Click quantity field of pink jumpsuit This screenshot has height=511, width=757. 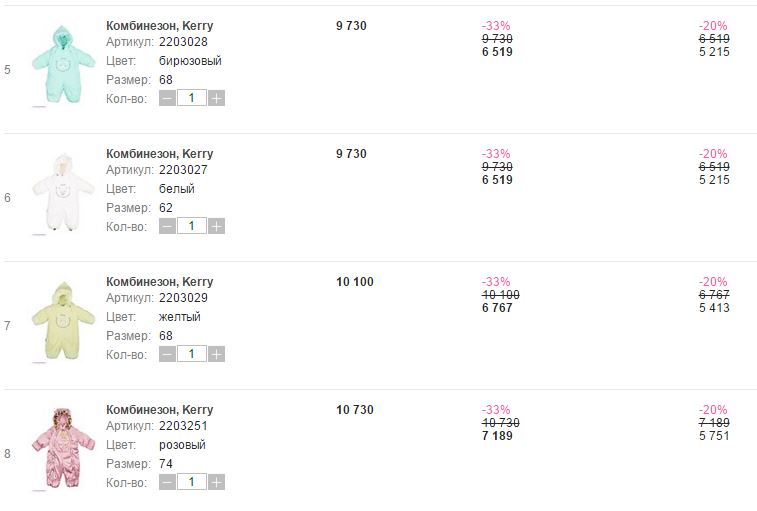[x=192, y=482]
